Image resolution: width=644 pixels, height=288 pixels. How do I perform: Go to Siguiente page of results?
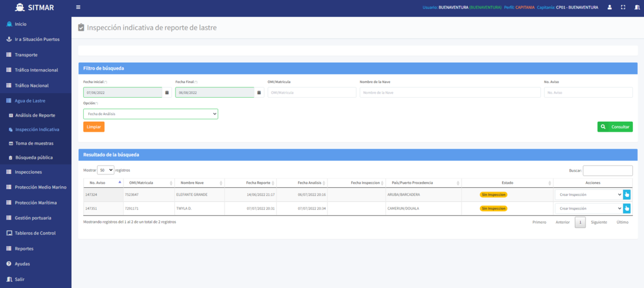tap(598, 222)
